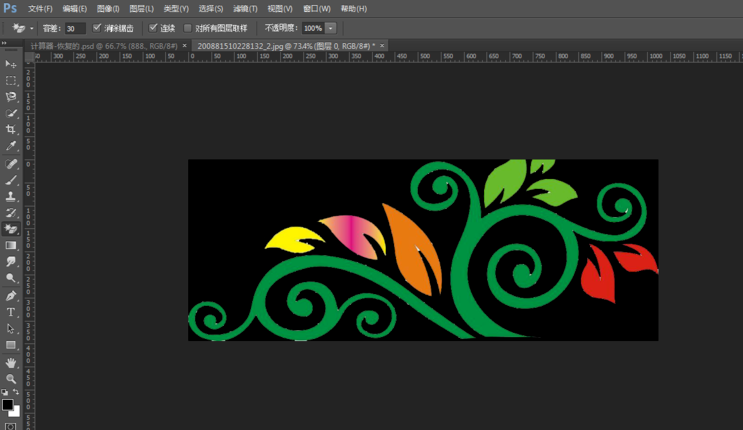743x430 pixels.
Task: Open the 类型(Y) menu
Action: click(176, 9)
